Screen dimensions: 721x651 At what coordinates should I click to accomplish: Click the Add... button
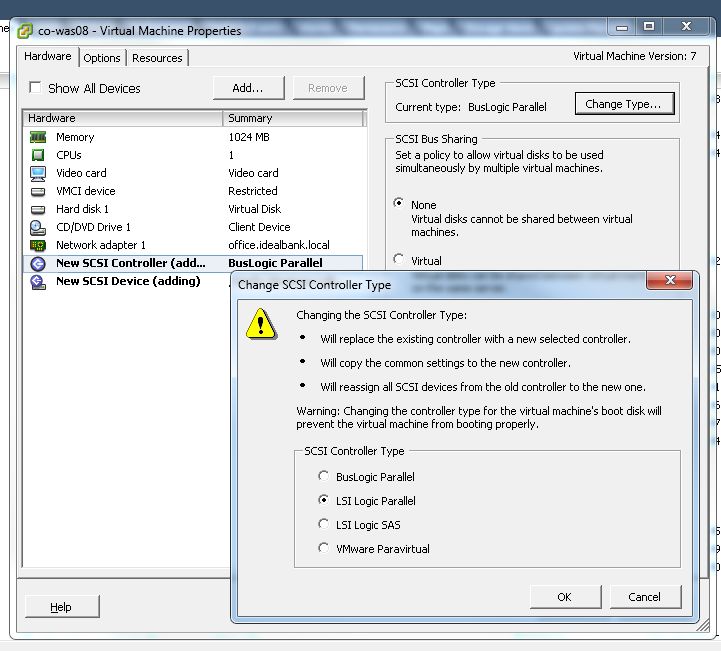tap(248, 88)
